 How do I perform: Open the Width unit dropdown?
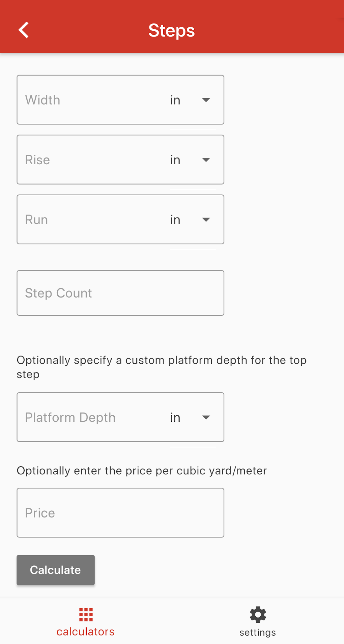click(206, 100)
